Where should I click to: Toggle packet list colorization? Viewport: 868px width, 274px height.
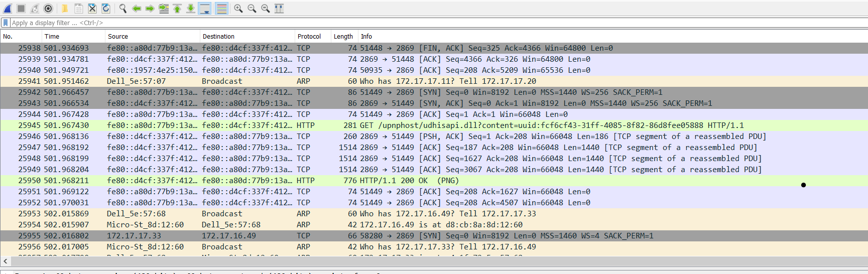(x=221, y=9)
